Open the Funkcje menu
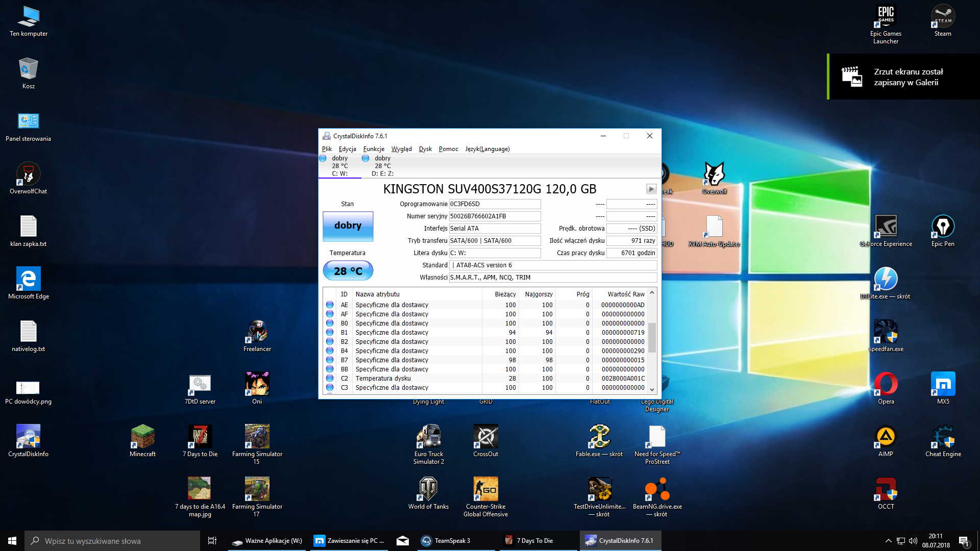The image size is (980, 551). click(374, 149)
